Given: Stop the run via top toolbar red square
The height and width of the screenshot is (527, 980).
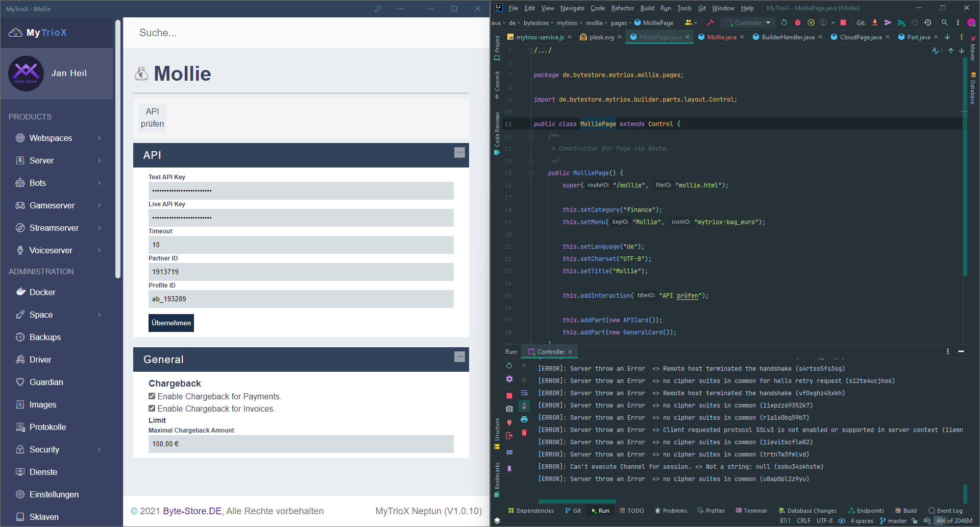Looking at the screenshot, I should click(843, 22).
